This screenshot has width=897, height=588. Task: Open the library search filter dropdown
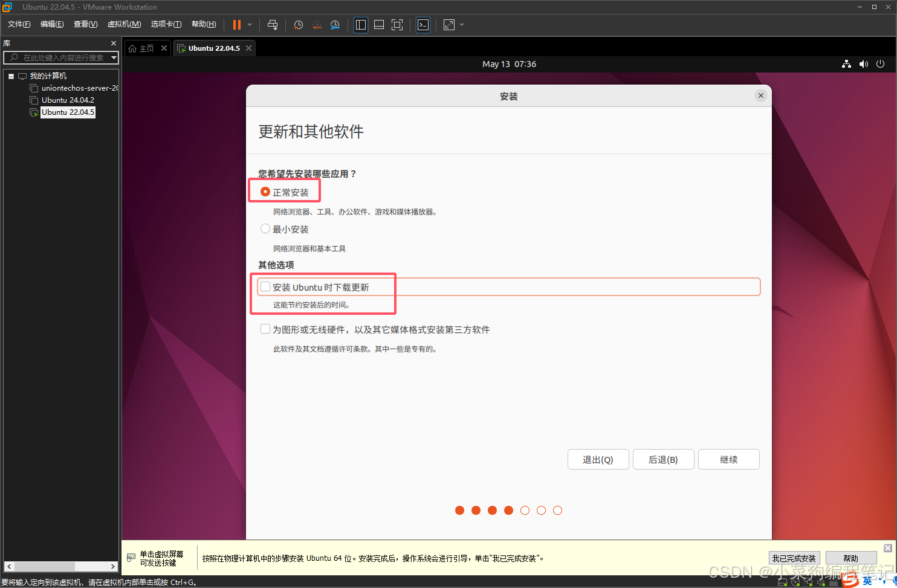click(114, 58)
